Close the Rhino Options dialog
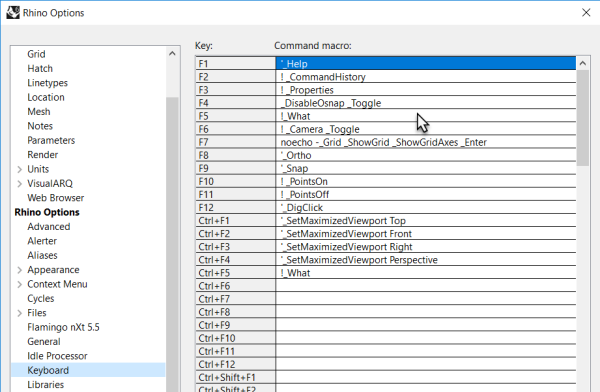600x392 pixels. point(586,13)
